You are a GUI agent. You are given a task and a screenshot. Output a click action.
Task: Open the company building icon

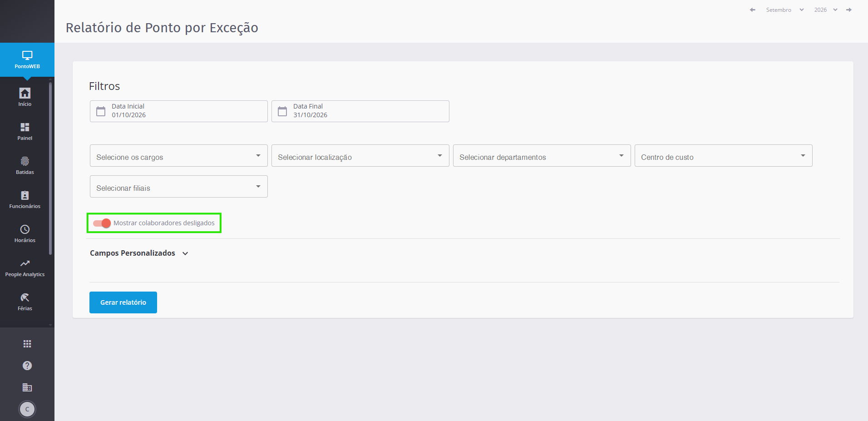tap(27, 387)
